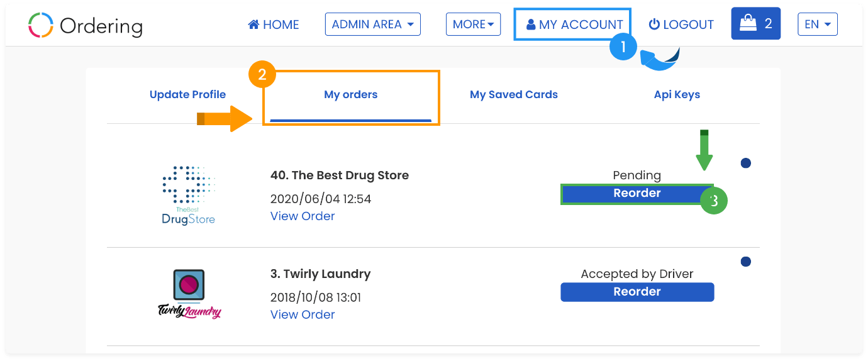Reorder The Best Drug Store order
Image resolution: width=868 pixels, height=361 pixels.
coord(637,194)
